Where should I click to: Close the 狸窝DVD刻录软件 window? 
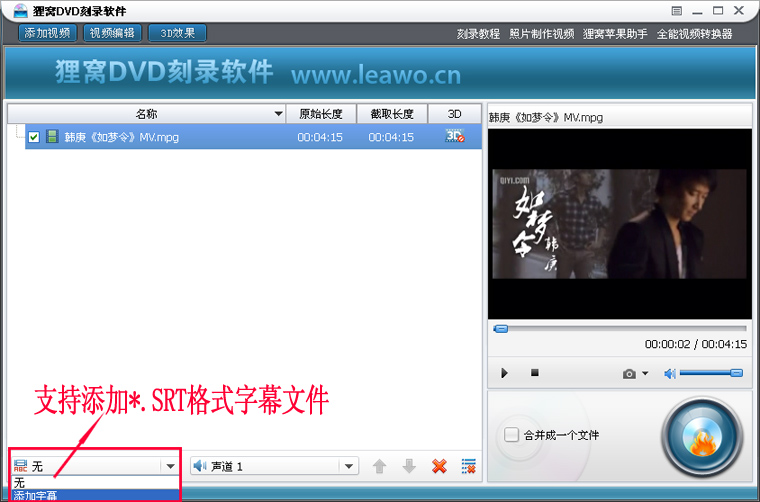[739, 10]
